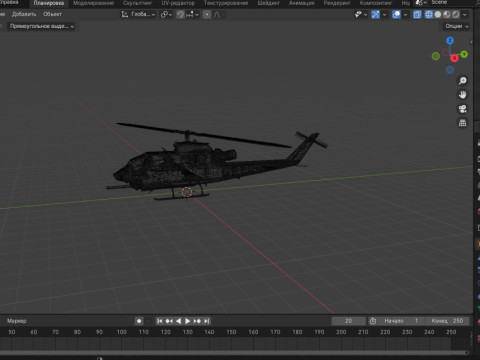Jump to the timeline start

coord(160,321)
